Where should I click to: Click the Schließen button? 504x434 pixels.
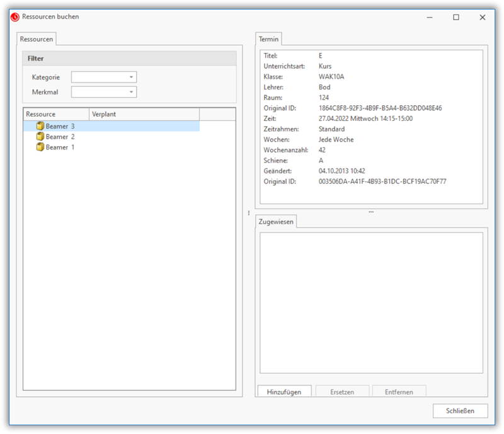coord(460,411)
